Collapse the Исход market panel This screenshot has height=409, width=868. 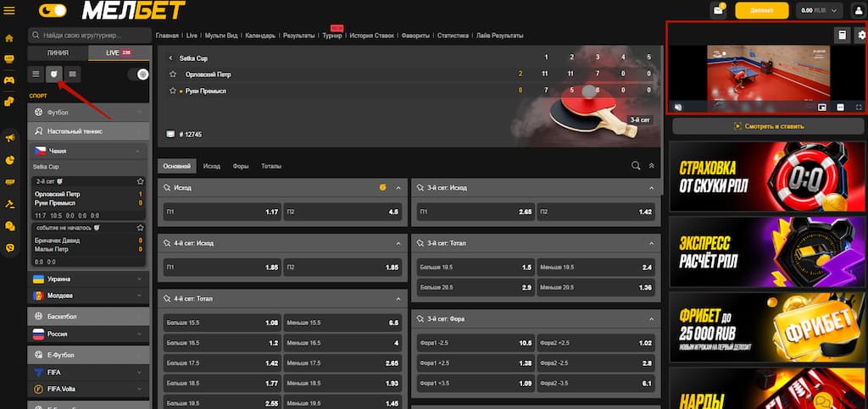pos(398,188)
